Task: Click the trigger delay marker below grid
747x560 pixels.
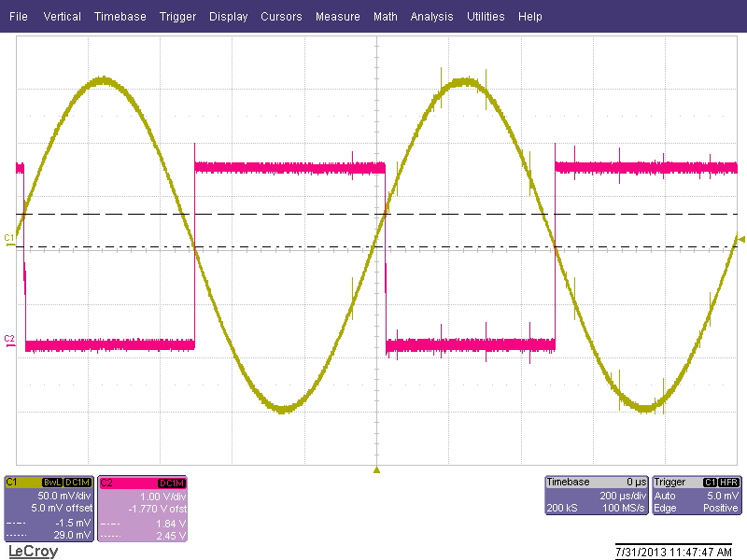Action: [x=376, y=470]
